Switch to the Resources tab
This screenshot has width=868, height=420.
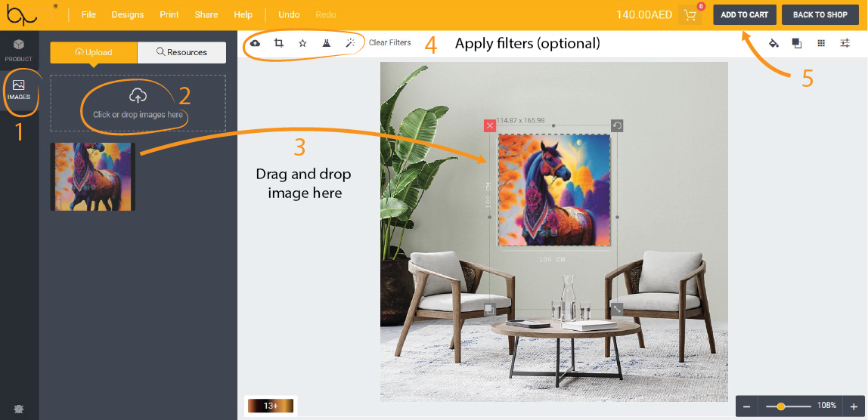181,52
